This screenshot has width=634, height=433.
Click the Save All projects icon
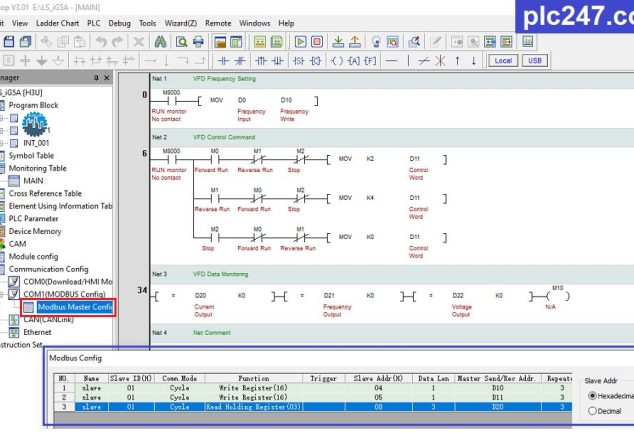click(26, 42)
